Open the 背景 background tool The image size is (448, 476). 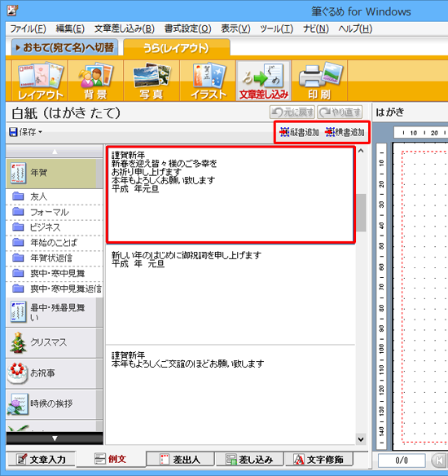point(95,81)
